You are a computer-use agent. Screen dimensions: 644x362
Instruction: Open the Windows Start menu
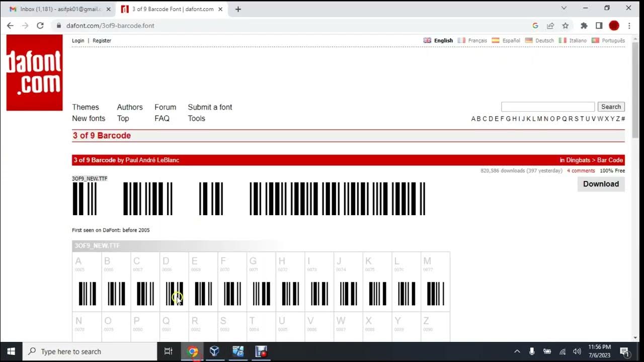[11, 351]
